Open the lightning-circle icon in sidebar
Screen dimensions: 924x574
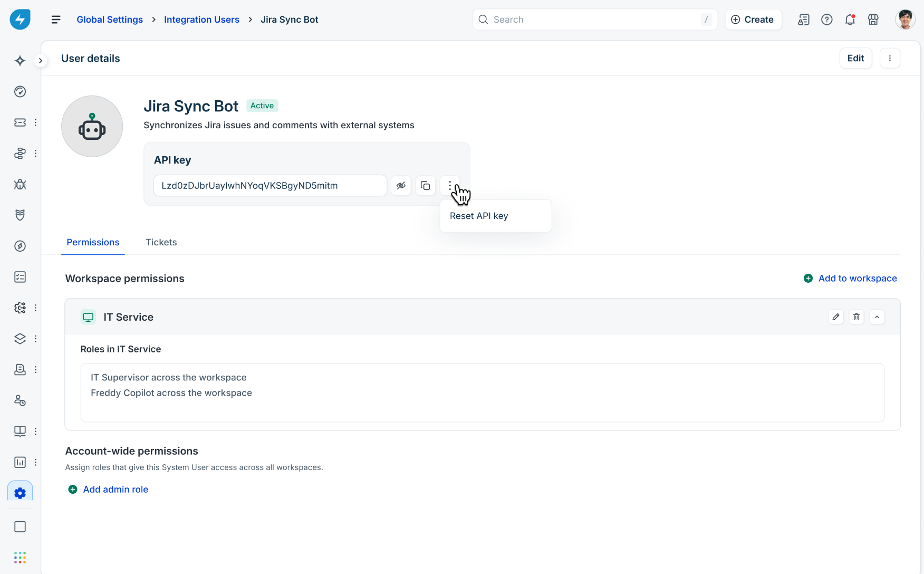coord(20,246)
